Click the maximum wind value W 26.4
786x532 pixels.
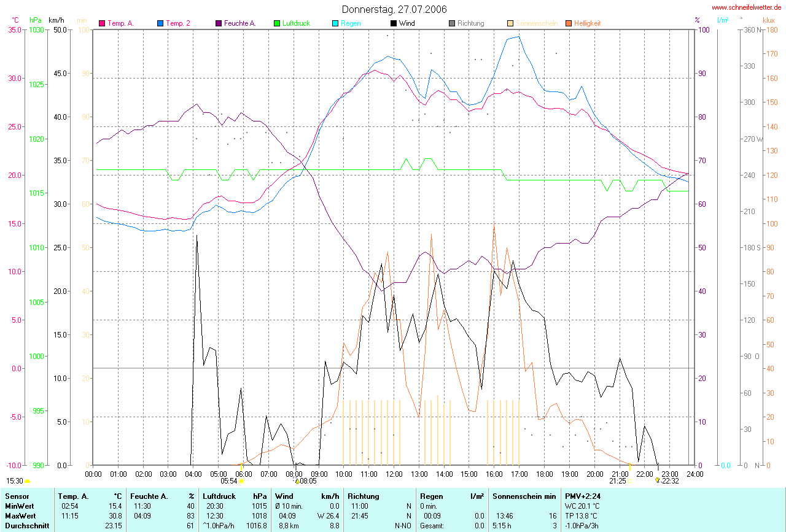[x=327, y=515]
